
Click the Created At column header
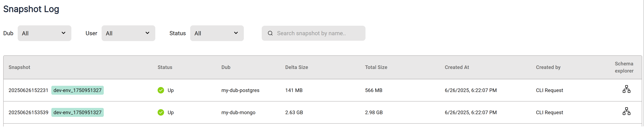coord(457,67)
